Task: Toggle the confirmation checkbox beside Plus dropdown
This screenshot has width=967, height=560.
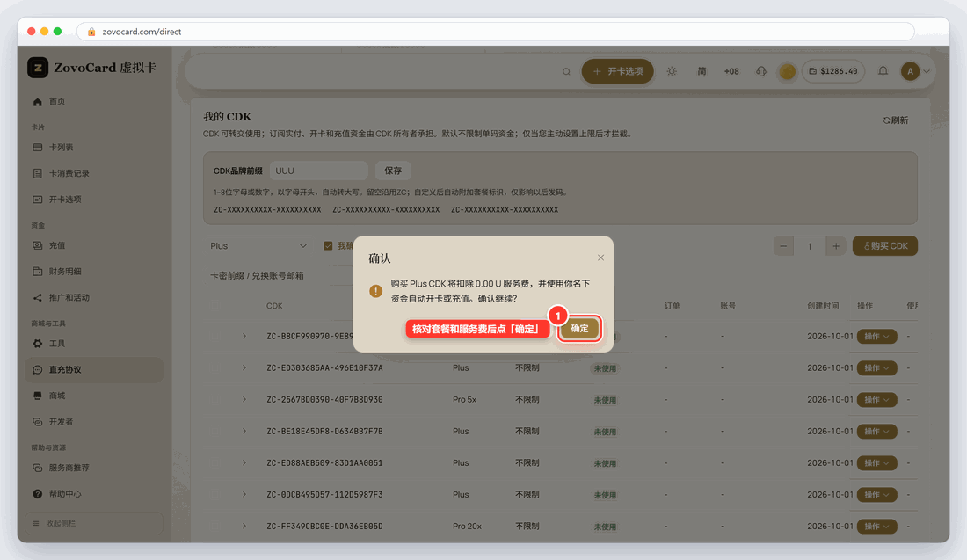Action: click(x=328, y=246)
